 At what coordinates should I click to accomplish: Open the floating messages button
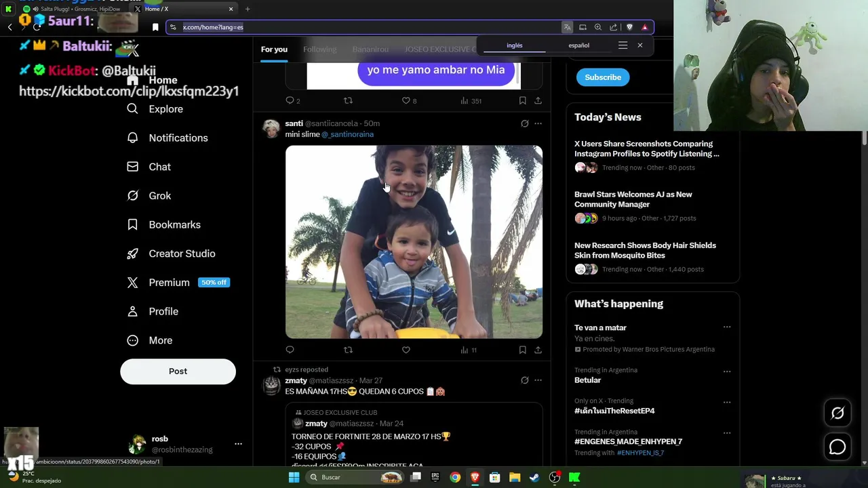click(837, 447)
